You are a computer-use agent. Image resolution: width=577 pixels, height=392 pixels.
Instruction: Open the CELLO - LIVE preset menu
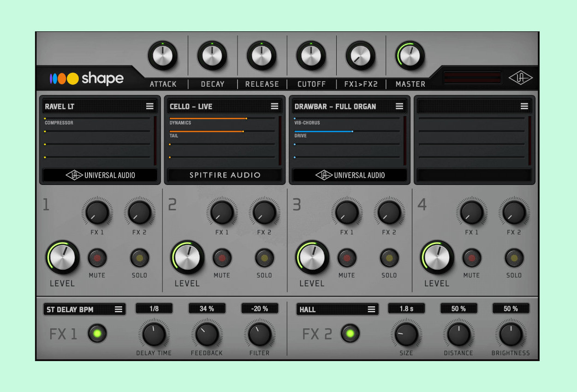[275, 106]
